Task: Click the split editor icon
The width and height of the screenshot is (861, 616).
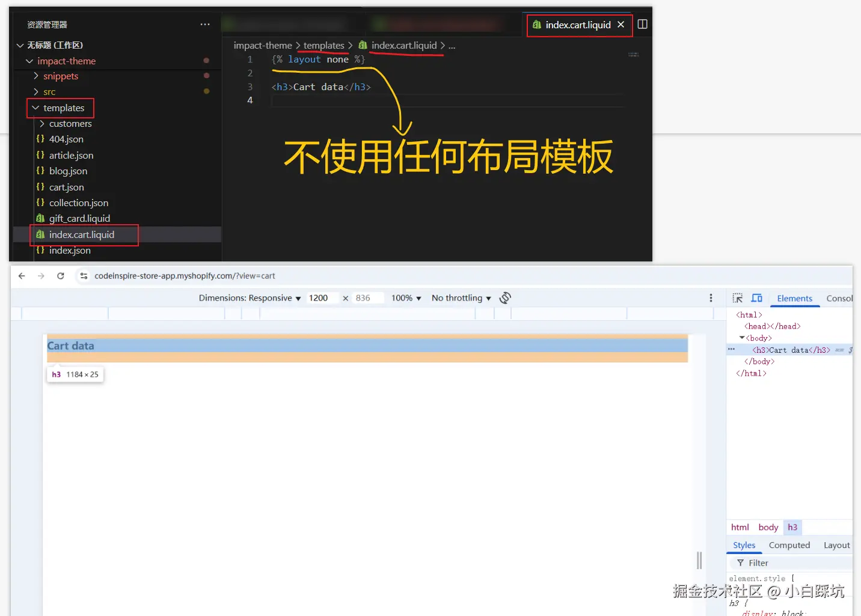Action: 642,24
